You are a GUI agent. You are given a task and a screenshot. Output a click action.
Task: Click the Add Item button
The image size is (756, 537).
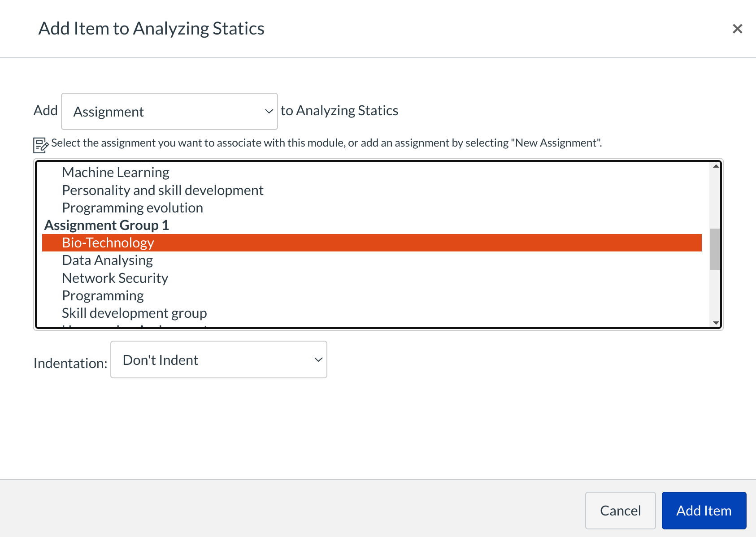(704, 511)
